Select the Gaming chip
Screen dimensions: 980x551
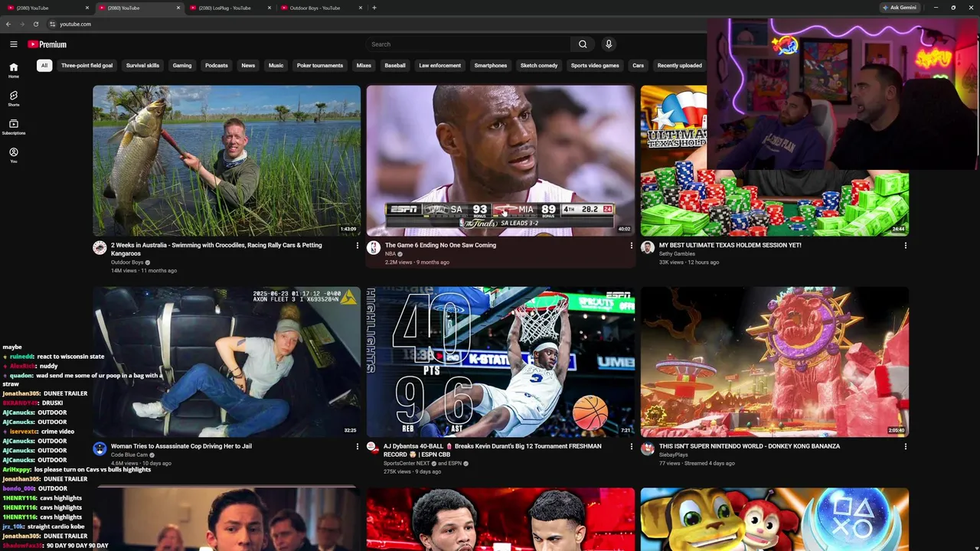point(182,66)
